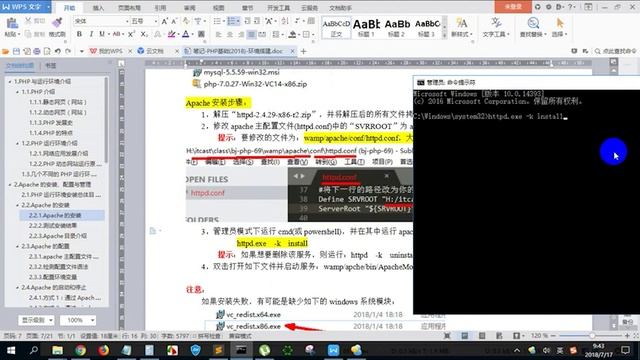Switch to the 视图 ribbon tab
Image resolution: width=640 pixels, height=360 pixels.
point(219,8)
